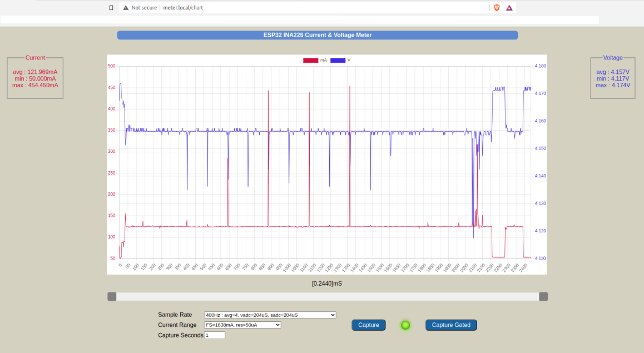This screenshot has width=644, height=353.
Task: Click the current min 50.000mA reading
Action: point(35,79)
